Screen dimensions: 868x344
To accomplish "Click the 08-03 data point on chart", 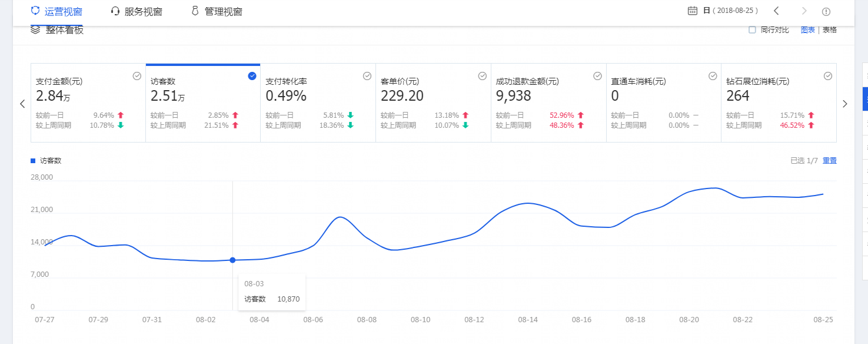I will coord(232,260).
